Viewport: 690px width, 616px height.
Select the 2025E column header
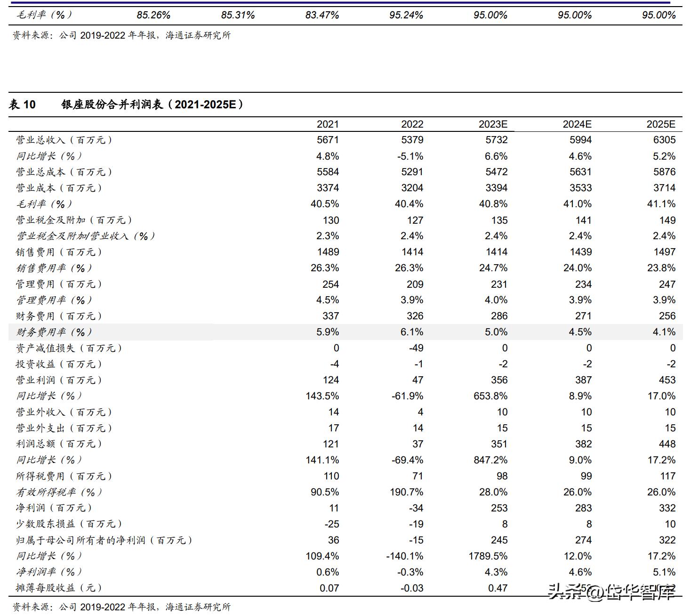661,124
